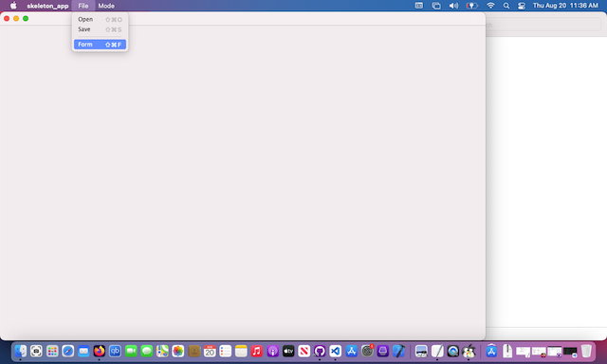The height and width of the screenshot is (364, 607).
Task: Click the volume icon in menu bar
Action: point(453,6)
